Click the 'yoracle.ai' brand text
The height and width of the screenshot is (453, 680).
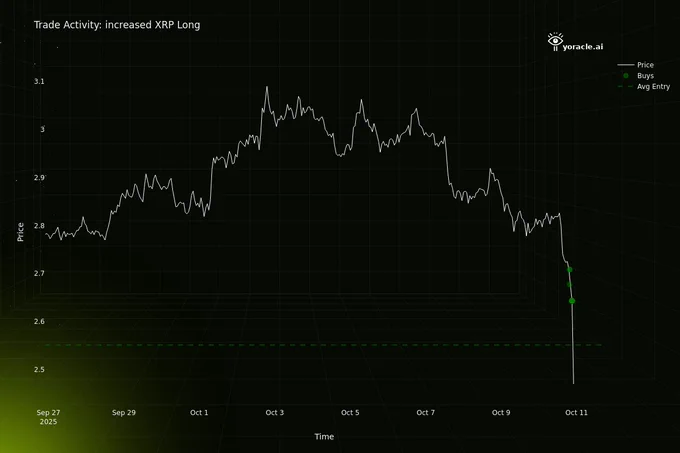pos(582,47)
